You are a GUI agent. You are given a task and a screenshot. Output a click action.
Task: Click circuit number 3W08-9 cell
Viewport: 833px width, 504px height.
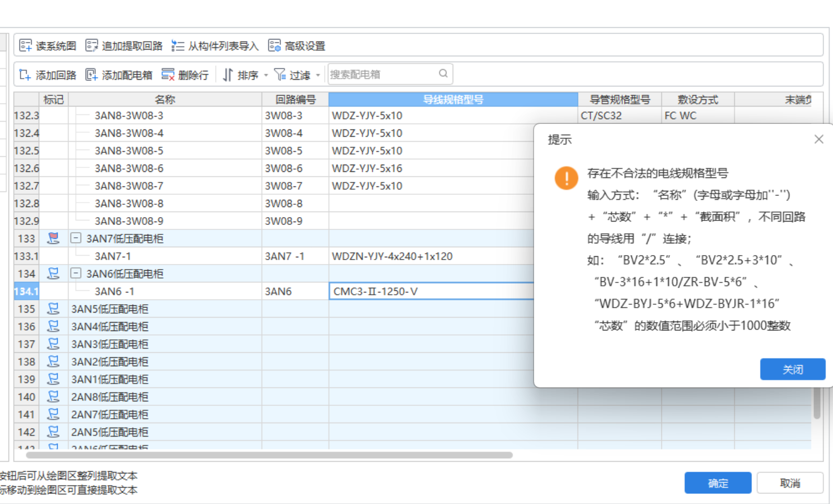[295, 221]
